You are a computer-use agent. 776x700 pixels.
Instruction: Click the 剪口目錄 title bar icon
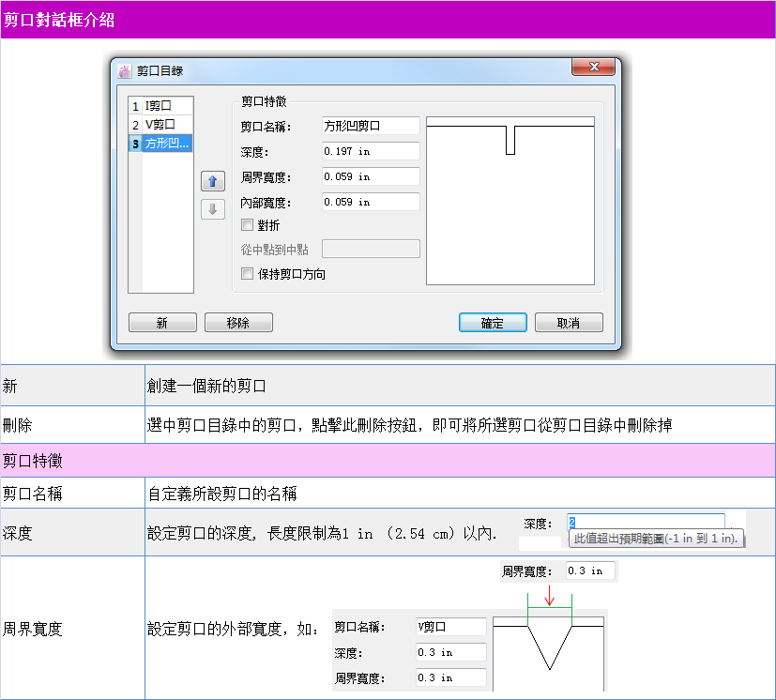(125, 70)
